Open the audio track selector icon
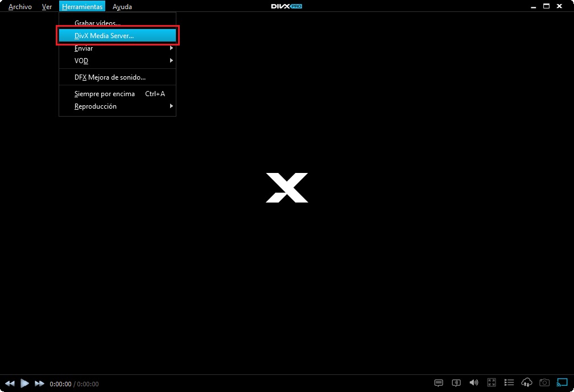Viewport: 574px width, 392px height. pos(456,382)
